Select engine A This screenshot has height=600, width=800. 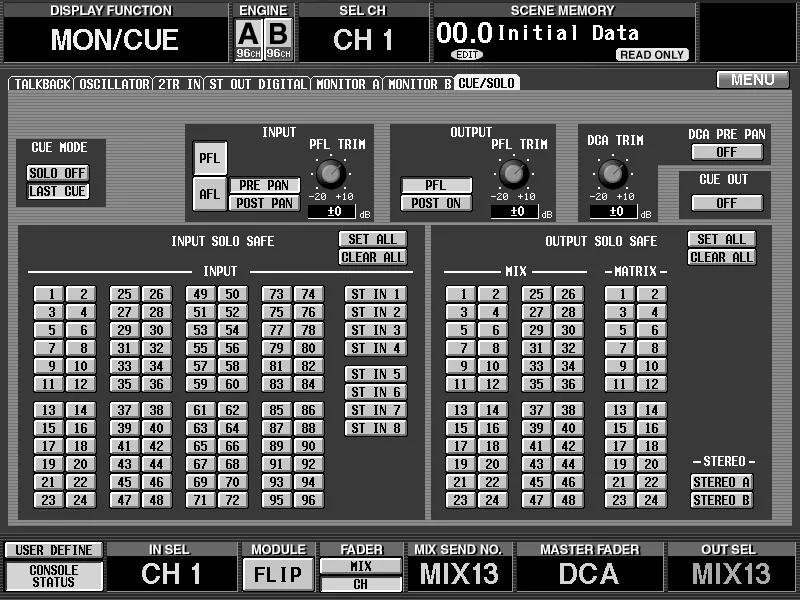[x=248, y=40]
